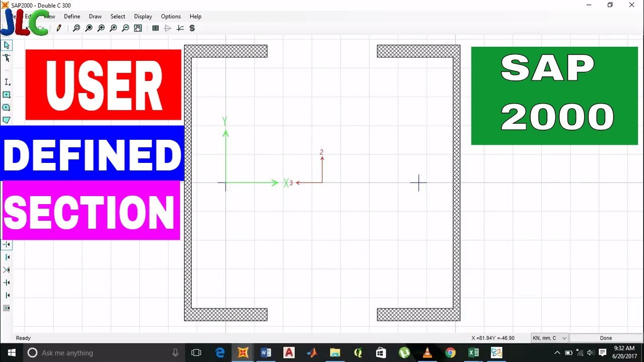The image size is (644, 362).
Task: Open Excel from the taskbar
Action: [x=473, y=353]
